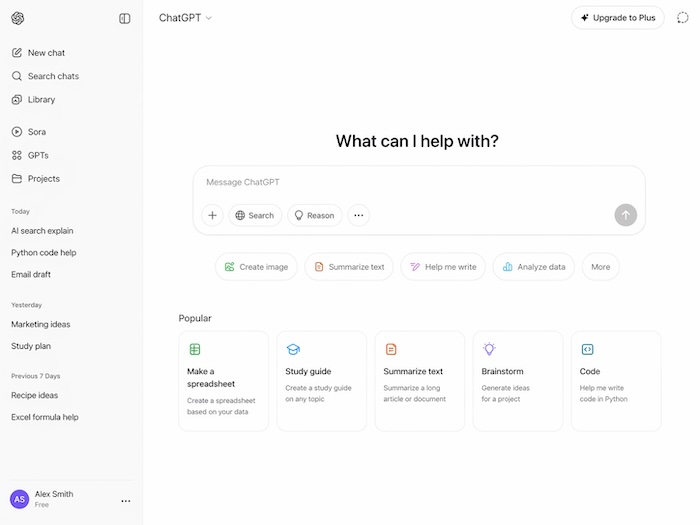
Task: Click the purple lightbulb Brainstorm icon
Action: pyautogui.click(x=489, y=349)
